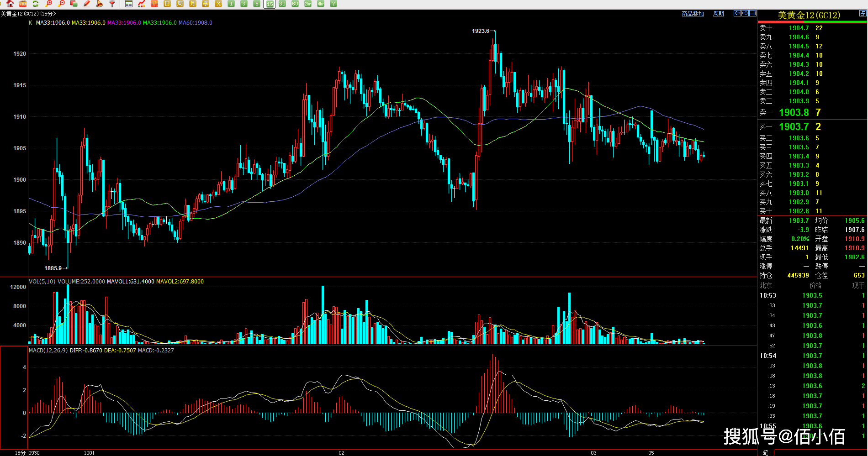Switch to the 2hr period
Screen dimensions: 868x456
pos(308,4)
